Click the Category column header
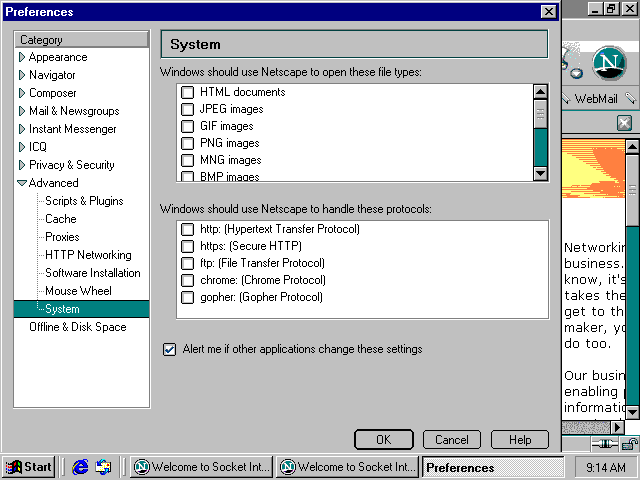This screenshot has width=640, height=480. (x=82, y=40)
